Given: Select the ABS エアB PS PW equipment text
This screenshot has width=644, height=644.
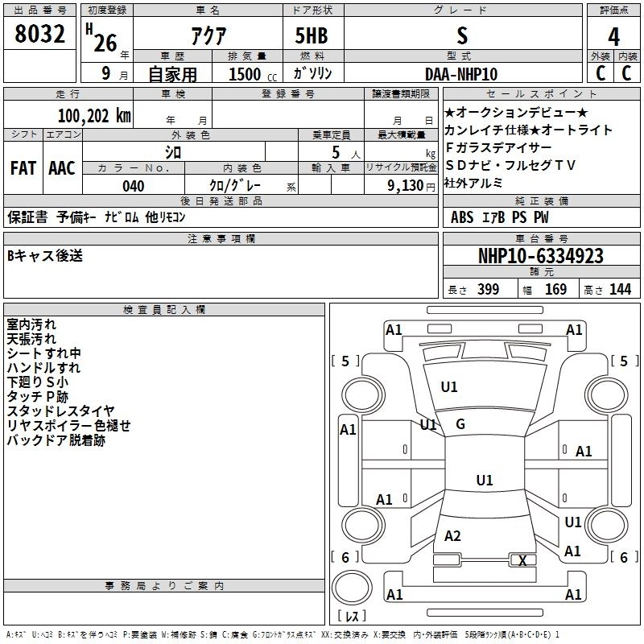Looking at the screenshot, I should (x=500, y=217).
